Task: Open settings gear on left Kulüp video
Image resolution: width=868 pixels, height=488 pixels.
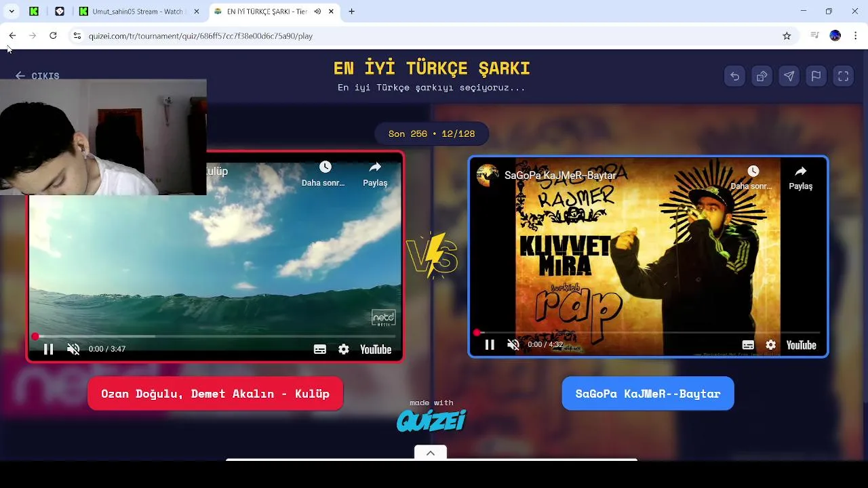Action: coord(344,349)
